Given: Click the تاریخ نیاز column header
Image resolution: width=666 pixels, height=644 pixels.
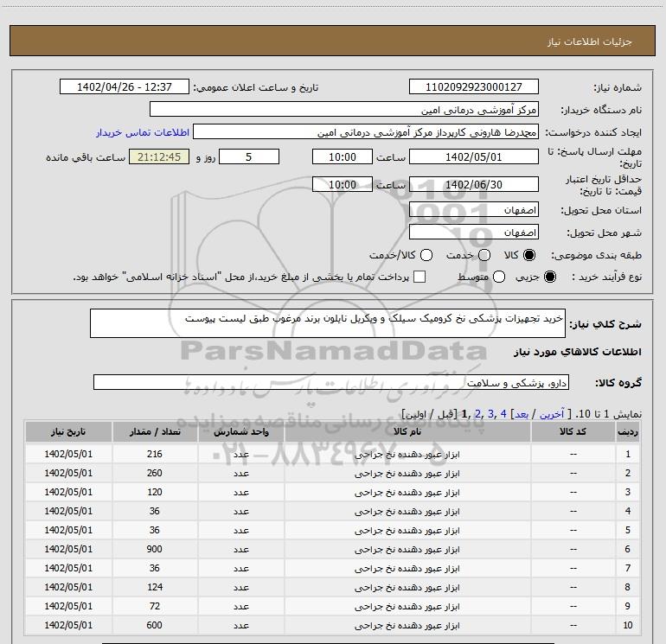Looking at the screenshot, I should 68,431.
